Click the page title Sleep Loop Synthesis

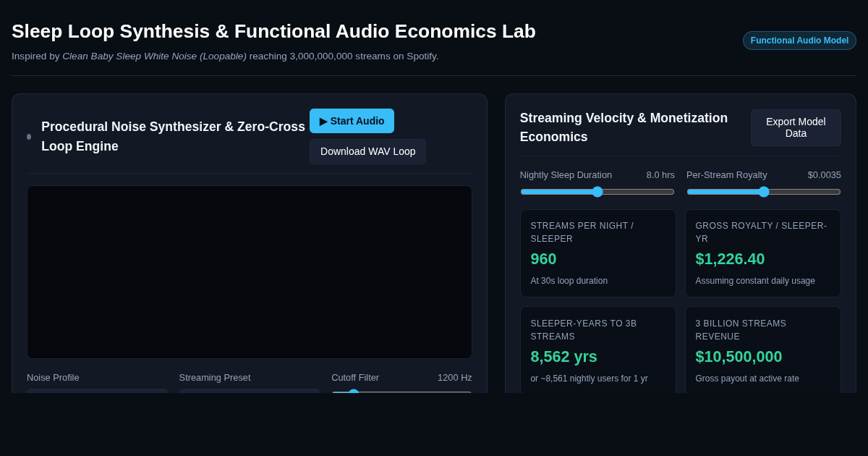(x=273, y=31)
